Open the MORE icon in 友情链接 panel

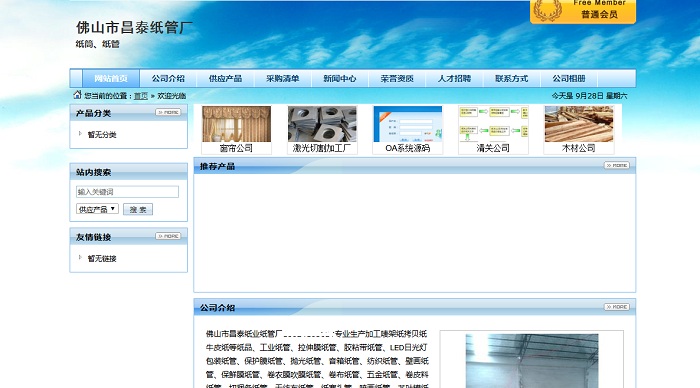(168, 236)
